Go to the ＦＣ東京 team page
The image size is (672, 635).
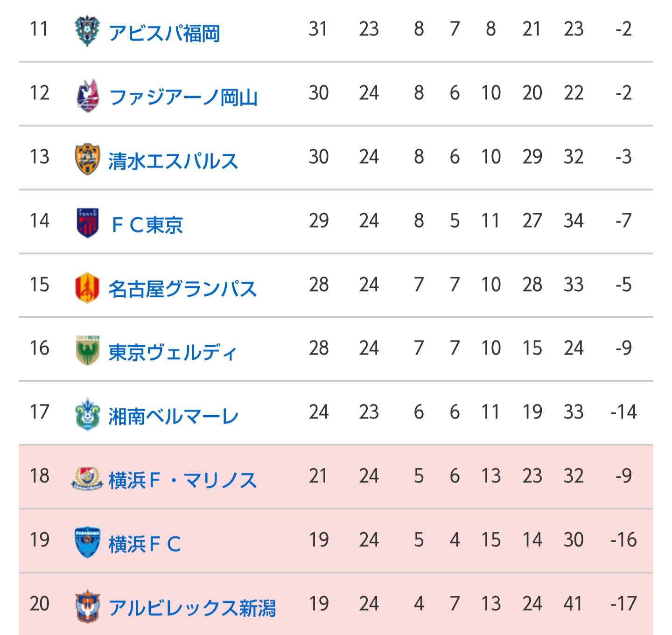pyautogui.click(x=147, y=225)
